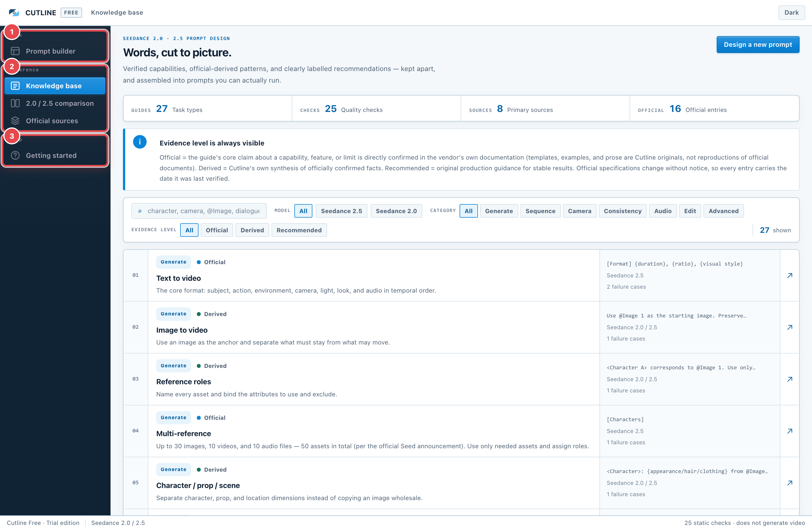Image resolution: width=812 pixels, height=530 pixels.
Task: Click Design a new prompt button
Action: tap(758, 45)
